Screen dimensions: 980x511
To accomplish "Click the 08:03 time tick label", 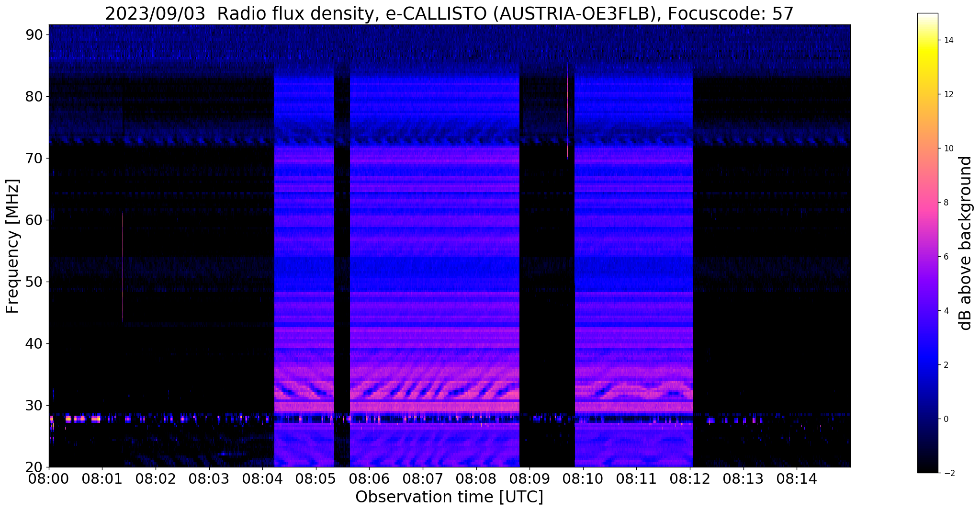I will coord(209,478).
